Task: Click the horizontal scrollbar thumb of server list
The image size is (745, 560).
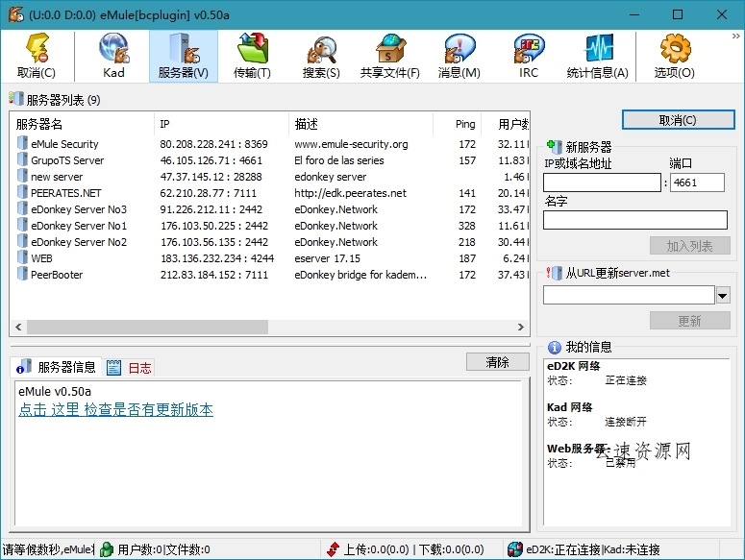Action: [147, 327]
